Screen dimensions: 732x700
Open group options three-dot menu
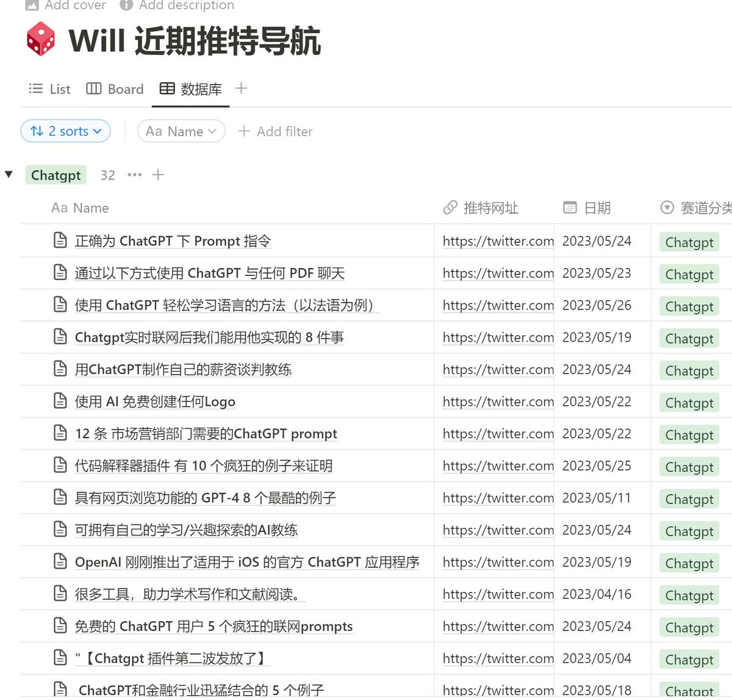click(134, 175)
